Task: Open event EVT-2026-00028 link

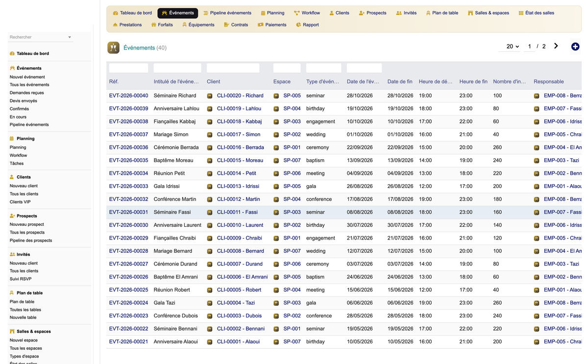Action: point(128,251)
